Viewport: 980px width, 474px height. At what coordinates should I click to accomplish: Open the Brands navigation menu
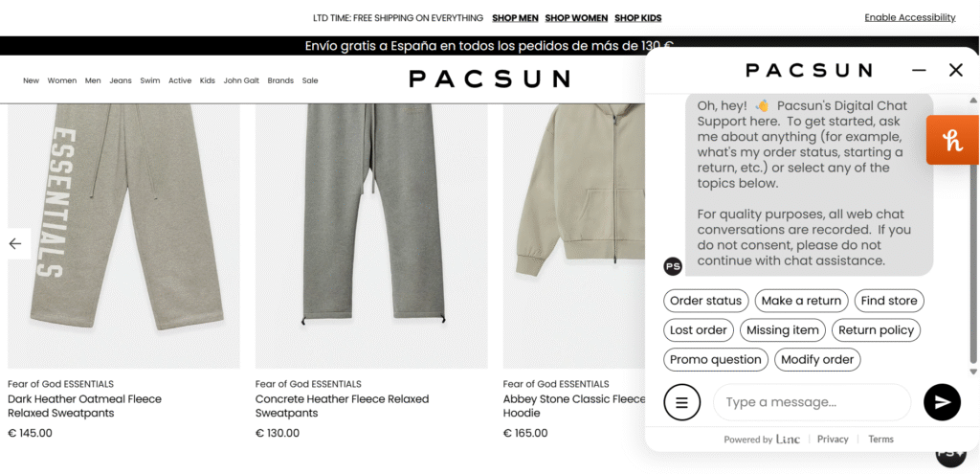tap(280, 80)
